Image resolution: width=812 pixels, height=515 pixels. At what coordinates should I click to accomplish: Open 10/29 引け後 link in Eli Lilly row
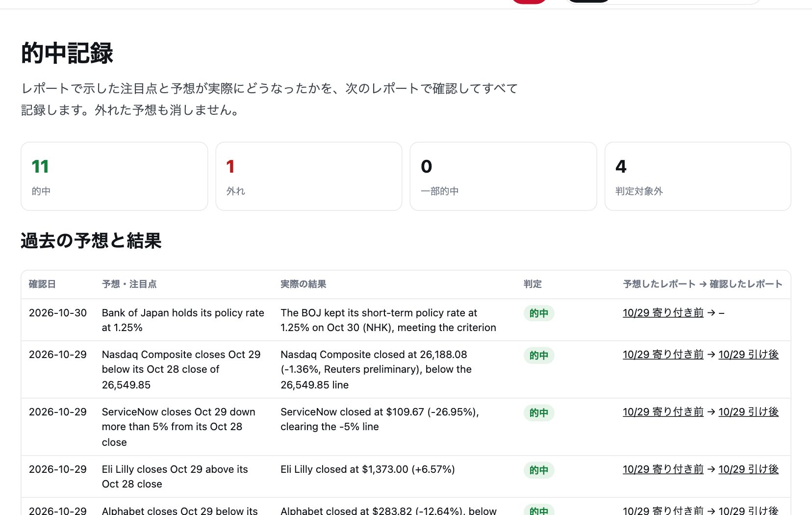pyautogui.click(x=748, y=469)
